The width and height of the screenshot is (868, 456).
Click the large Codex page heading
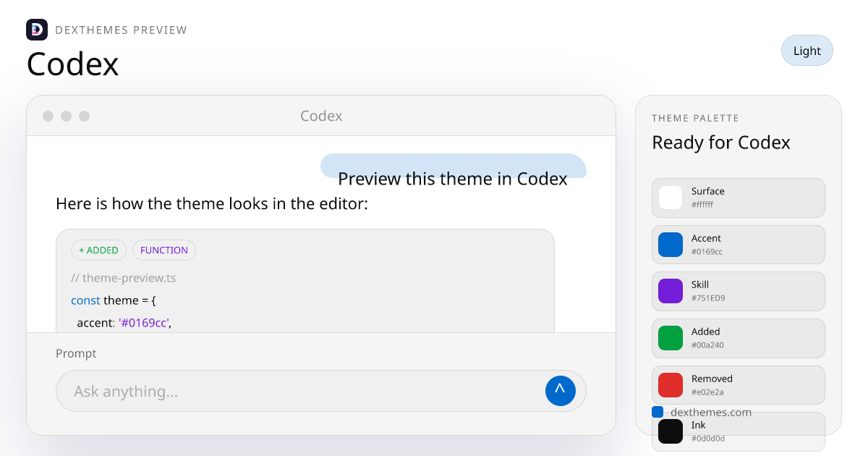72,64
